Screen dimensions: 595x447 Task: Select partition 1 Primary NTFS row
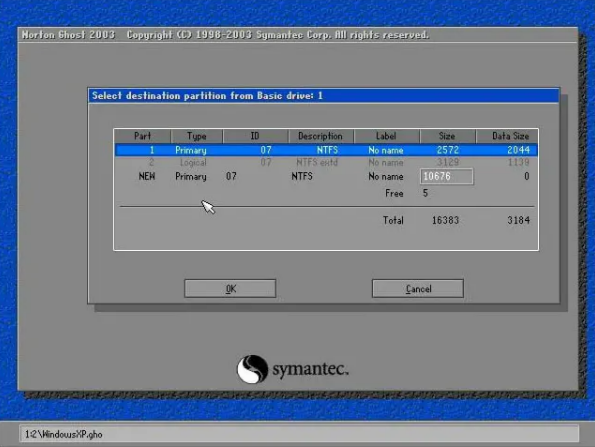326,150
